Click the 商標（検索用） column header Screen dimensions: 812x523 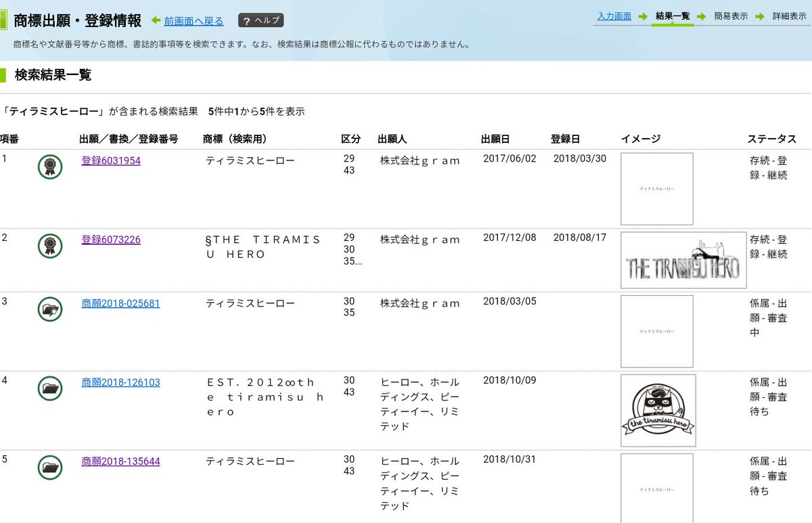point(235,139)
